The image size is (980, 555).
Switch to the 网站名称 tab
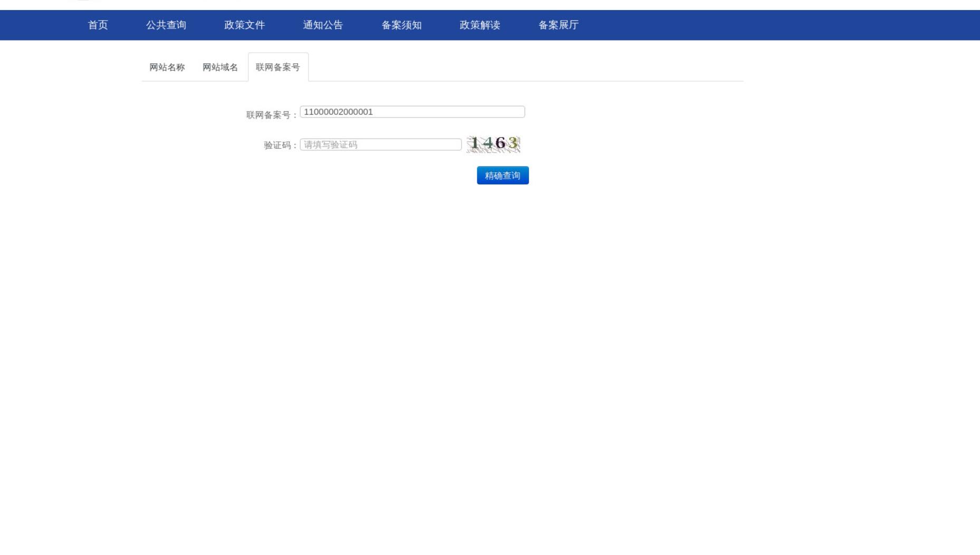[167, 67]
